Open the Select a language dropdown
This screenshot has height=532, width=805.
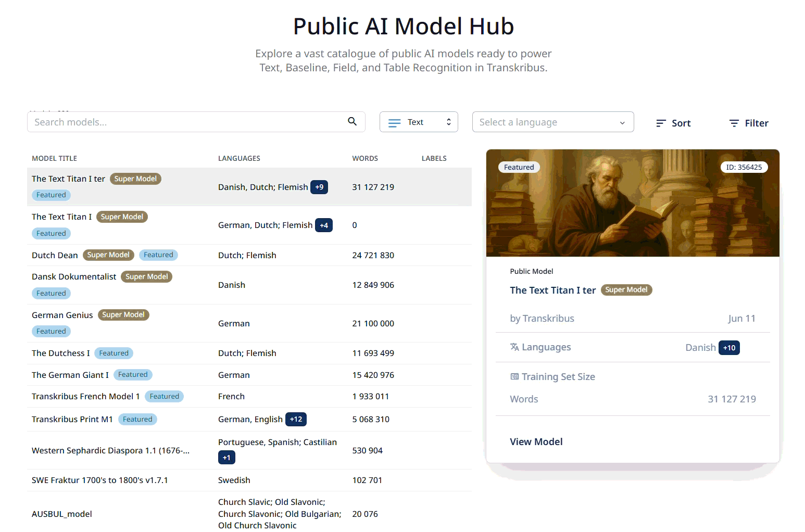point(552,121)
